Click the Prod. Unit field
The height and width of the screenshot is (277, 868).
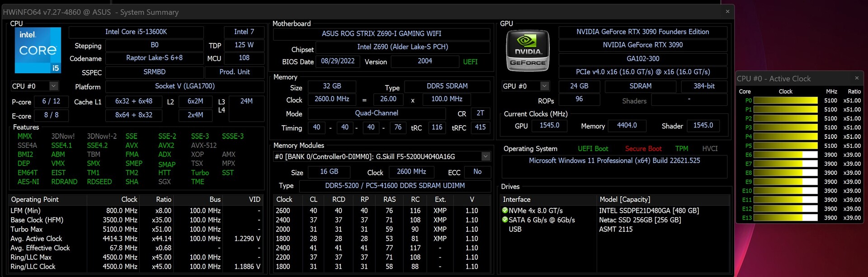[x=235, y=72]
